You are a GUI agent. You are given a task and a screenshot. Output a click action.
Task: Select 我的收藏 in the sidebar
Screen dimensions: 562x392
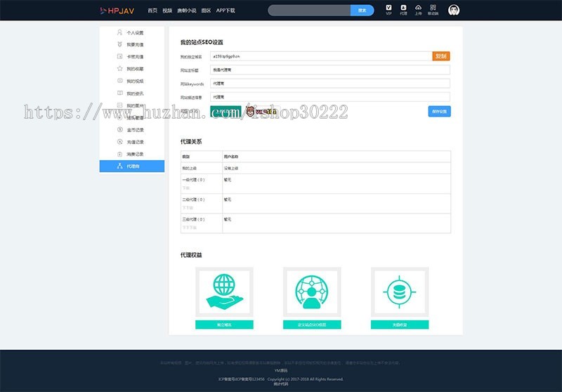pyautogui.click(x=132, y=69)
